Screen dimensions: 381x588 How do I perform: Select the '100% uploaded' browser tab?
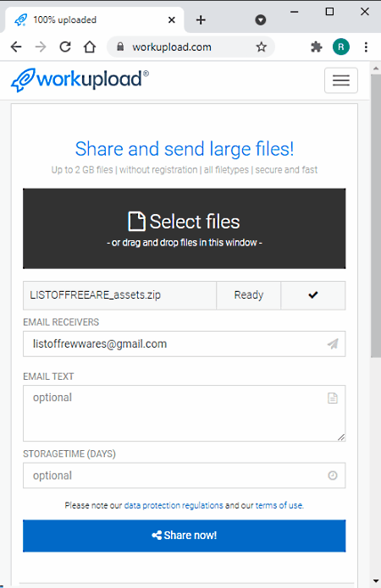(94, 19)
